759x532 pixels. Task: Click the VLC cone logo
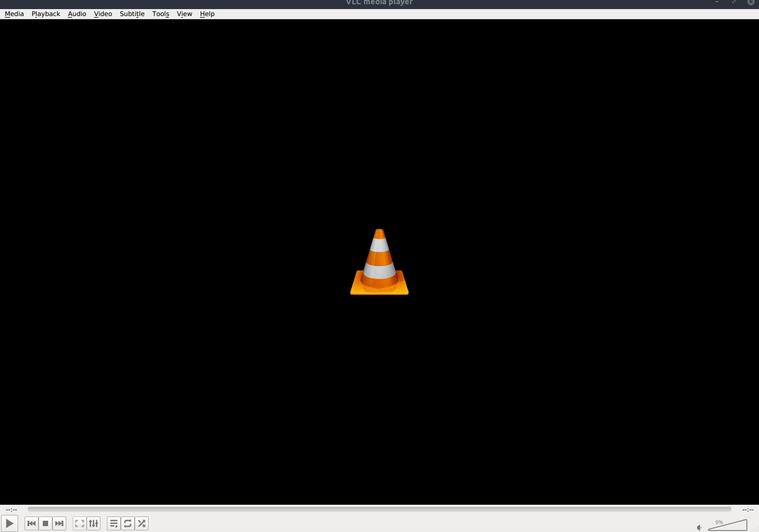coord(379,261)
